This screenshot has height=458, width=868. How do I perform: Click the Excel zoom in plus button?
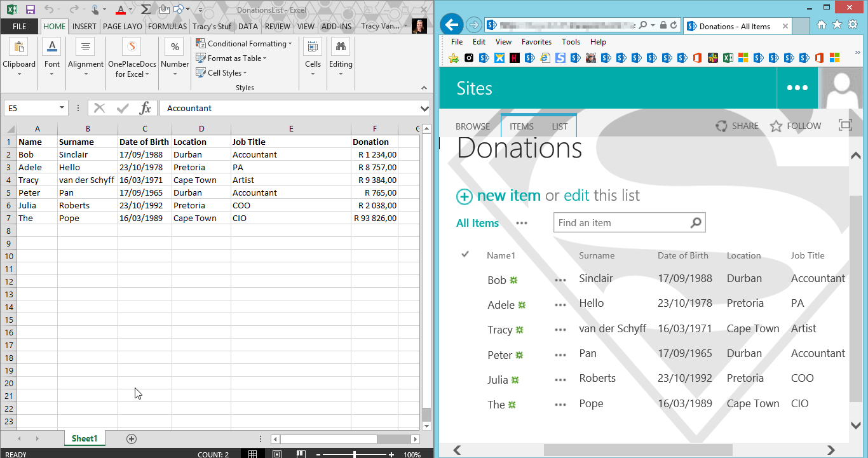391,454
